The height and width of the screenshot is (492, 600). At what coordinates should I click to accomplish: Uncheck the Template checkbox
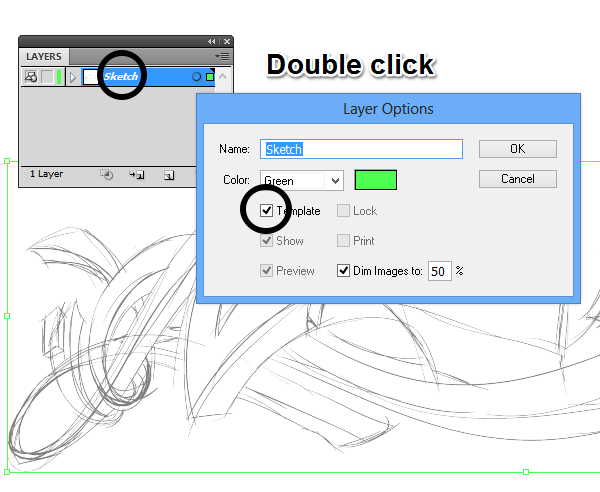(266, 211)
